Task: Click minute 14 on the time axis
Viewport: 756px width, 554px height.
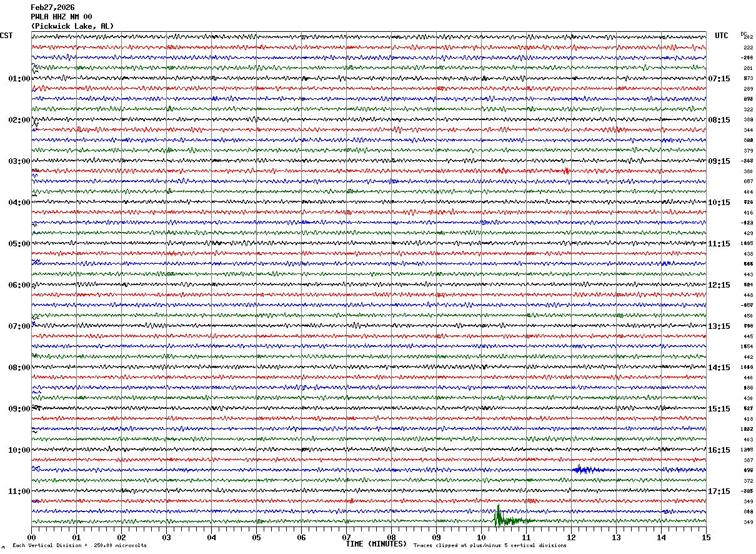Action: click(x=661, y=537)
